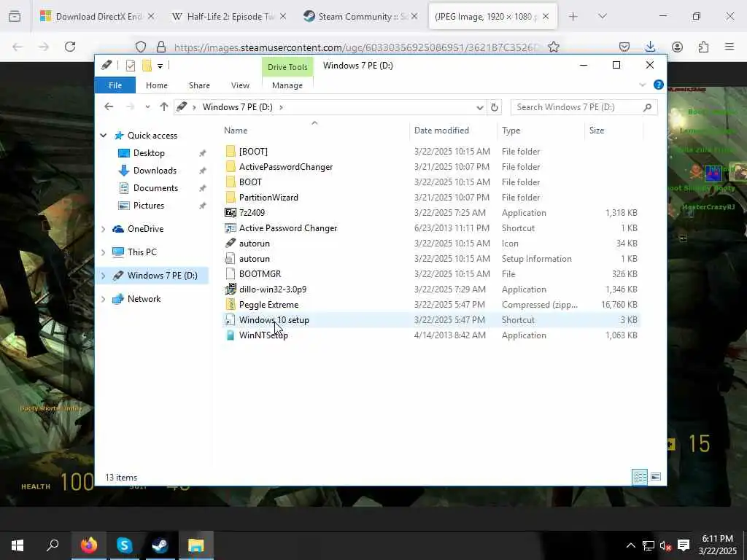The width and height of the screenshot is (747, 560).
Task: Open a new Firefox tab with plus button
Action: click(x=573, y=17)
